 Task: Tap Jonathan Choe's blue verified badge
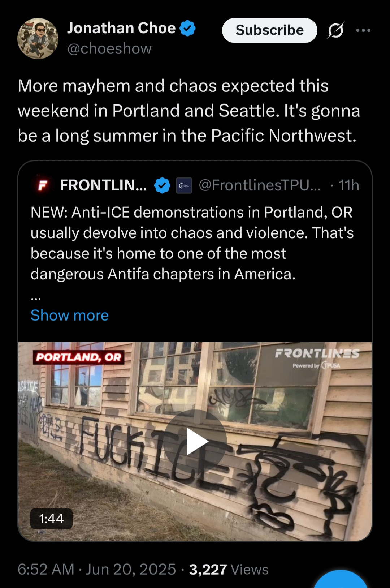187,28
